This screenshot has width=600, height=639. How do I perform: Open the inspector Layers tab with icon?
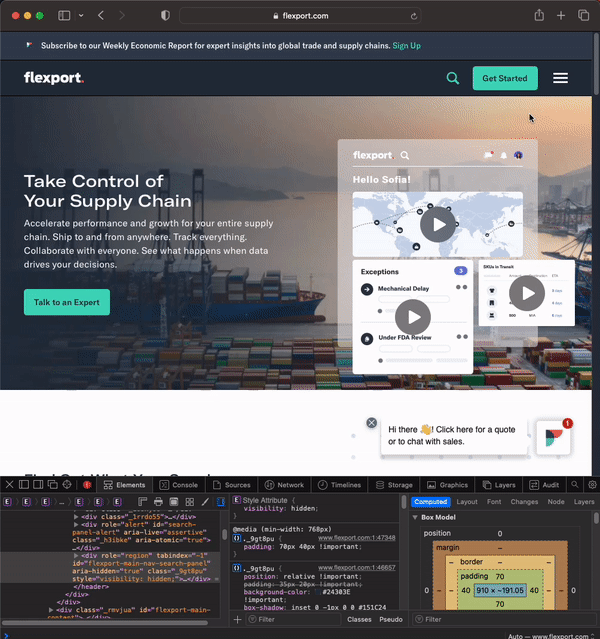click(x=499, y=485)
